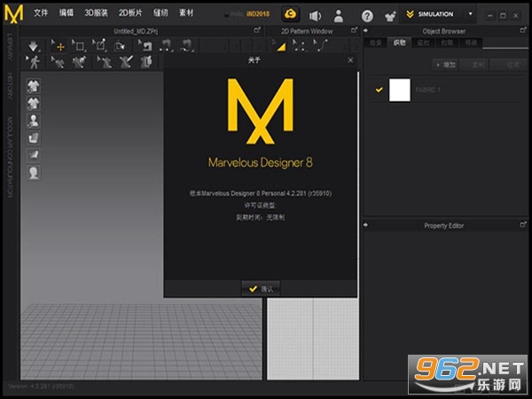Select the FABRIC 1 name label
The height and width of the screenshot is (399, 532).
[x=427, y=90]
